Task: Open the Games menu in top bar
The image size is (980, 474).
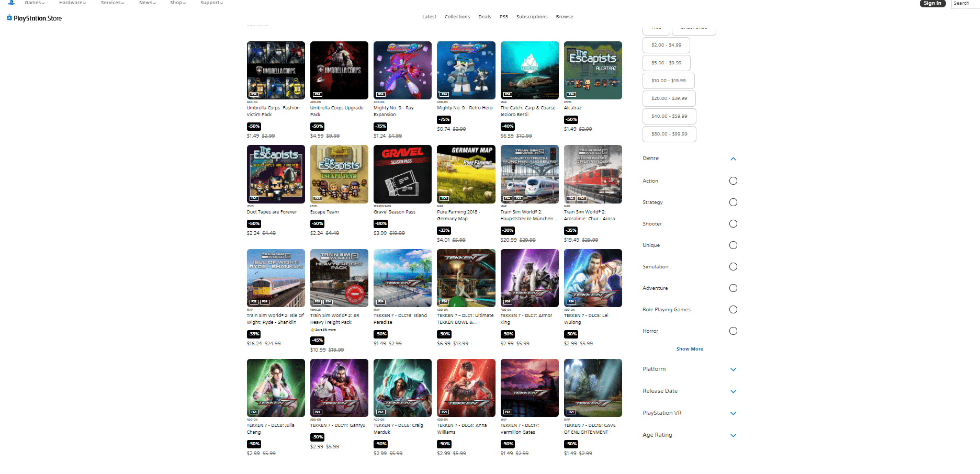Action: (35, 3)
